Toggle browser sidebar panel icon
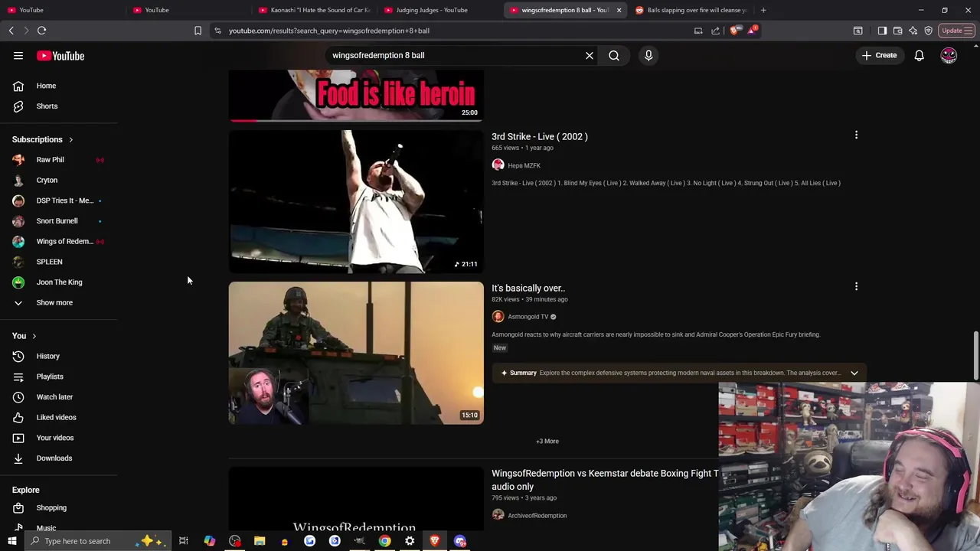Screen dimensions: 980x551 [x=882, y=31]
